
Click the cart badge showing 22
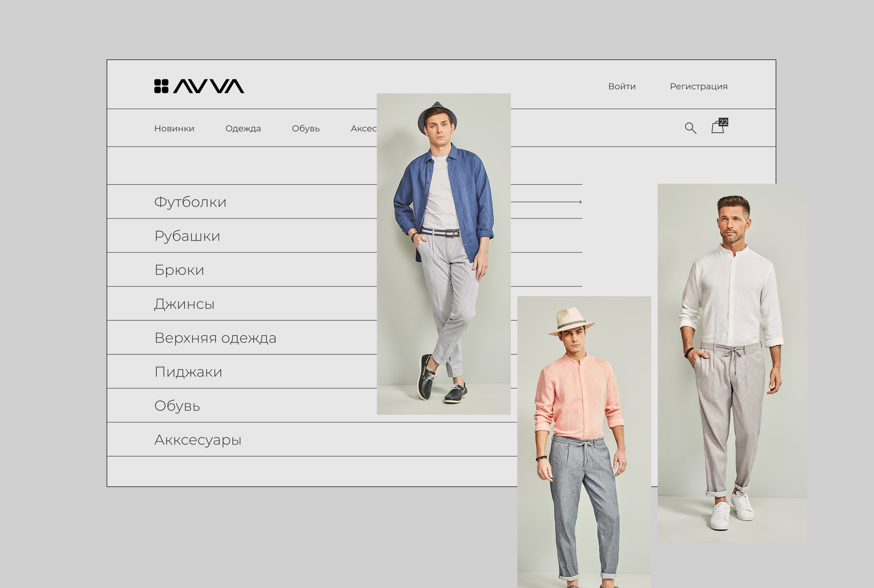pos(723,122)
